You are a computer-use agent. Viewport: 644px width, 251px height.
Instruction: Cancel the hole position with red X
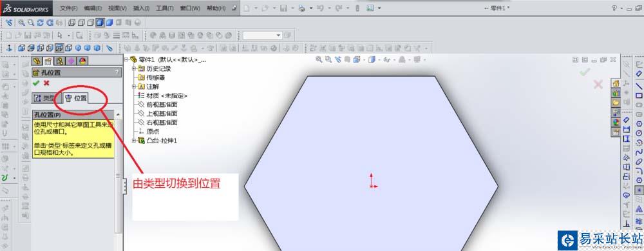pos(46,83)
